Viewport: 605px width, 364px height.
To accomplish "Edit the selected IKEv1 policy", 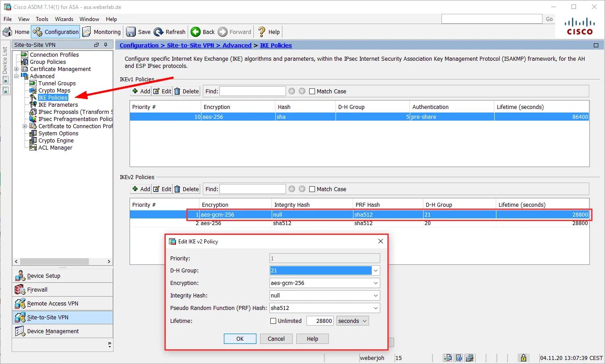I will pyautogui.click(x=162, y=91).
